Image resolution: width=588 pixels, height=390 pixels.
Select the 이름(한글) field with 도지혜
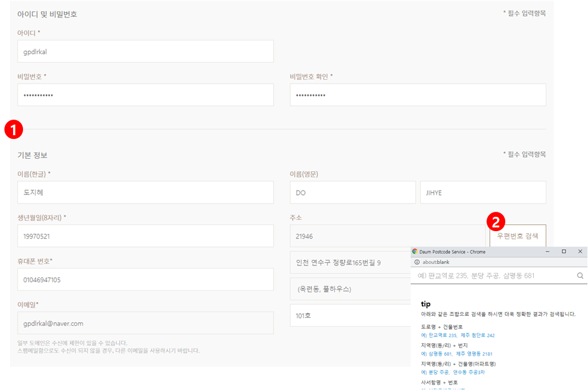[146, 193]
